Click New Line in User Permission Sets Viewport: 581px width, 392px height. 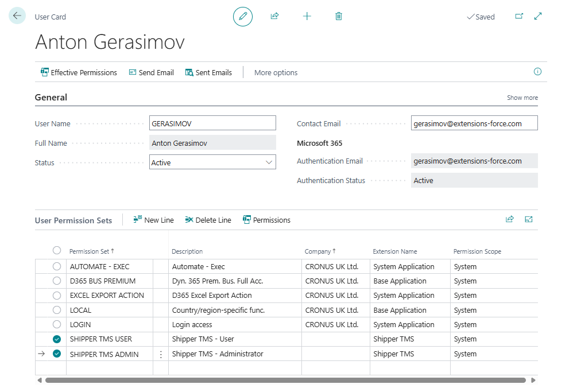coord(153,220)
